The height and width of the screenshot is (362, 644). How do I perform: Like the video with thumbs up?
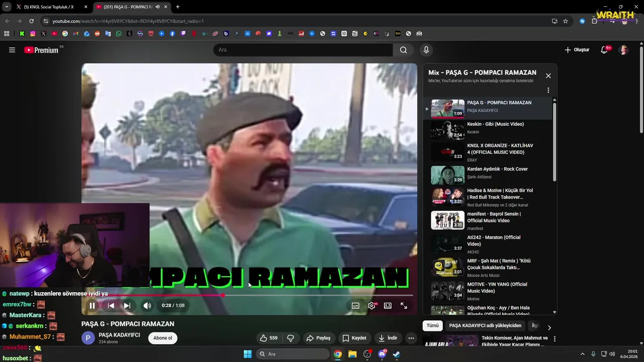click(268, 338)
